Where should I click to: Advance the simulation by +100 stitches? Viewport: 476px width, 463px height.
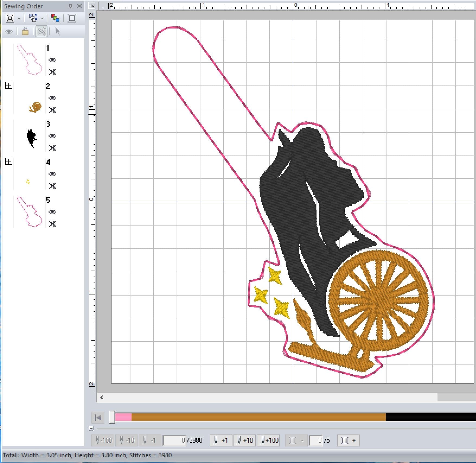point(269,440)
